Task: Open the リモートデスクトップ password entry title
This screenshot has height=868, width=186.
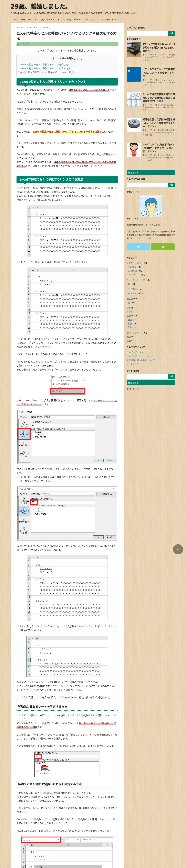Action: (x=159, y=73)
